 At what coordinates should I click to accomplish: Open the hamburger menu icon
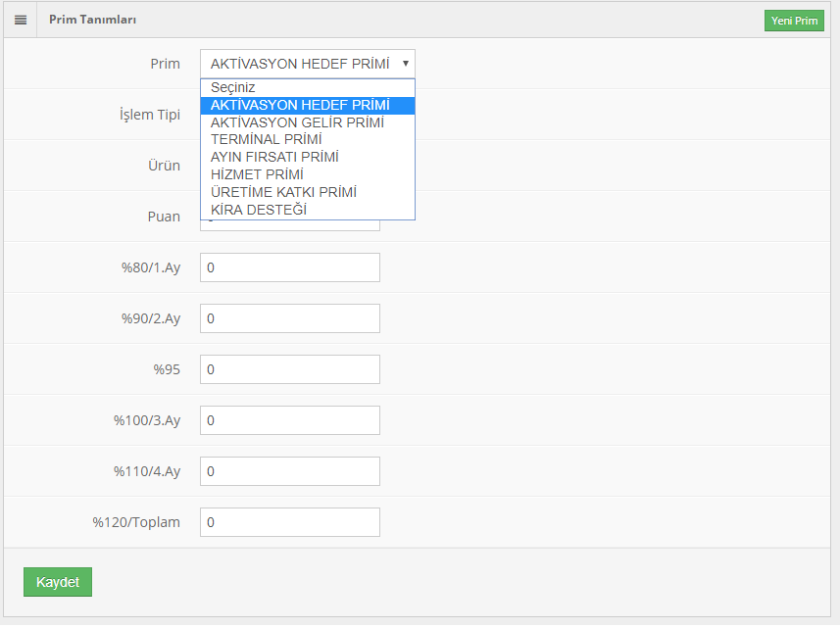[x=21, y=20]
